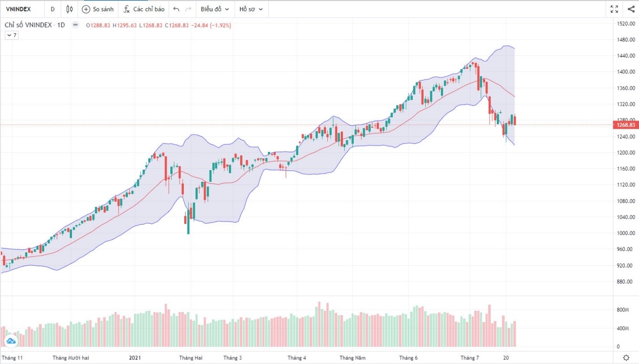Click the Compare plus icon
Image resolution: width=639 pixels, height=364 pixels.
pos(86,9)
